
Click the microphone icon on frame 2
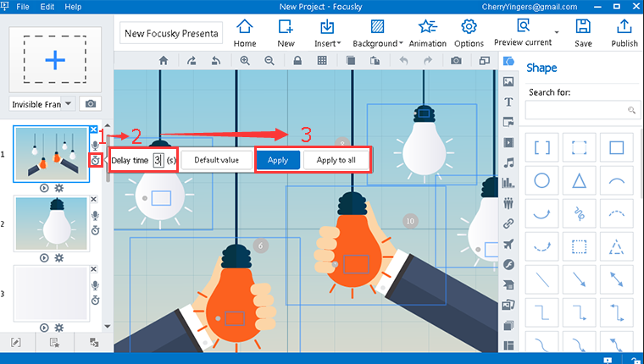pyautogui.click(x=95, y=217)
